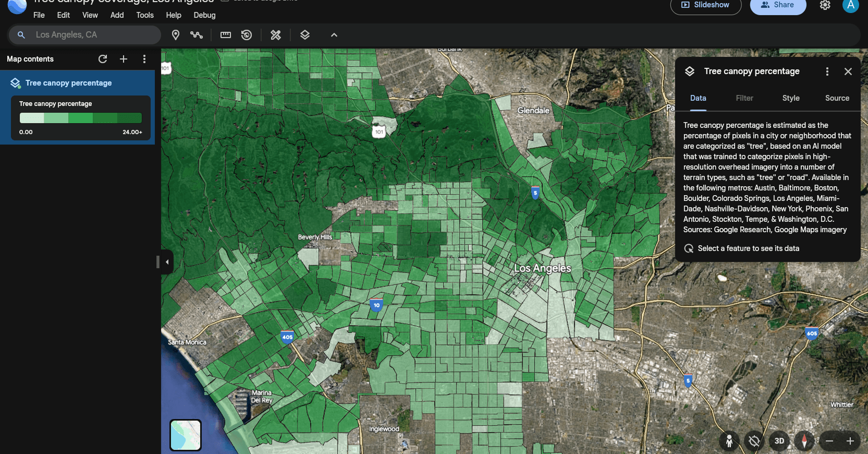Click the crossed pencil and ruler tool icon
The width and height of the screenshot is (868, 454).
276,35
